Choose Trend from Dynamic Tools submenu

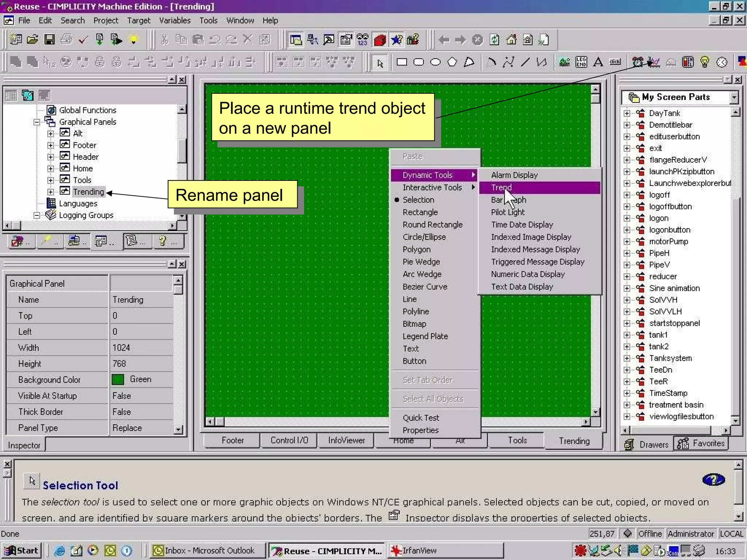(502, 187)
